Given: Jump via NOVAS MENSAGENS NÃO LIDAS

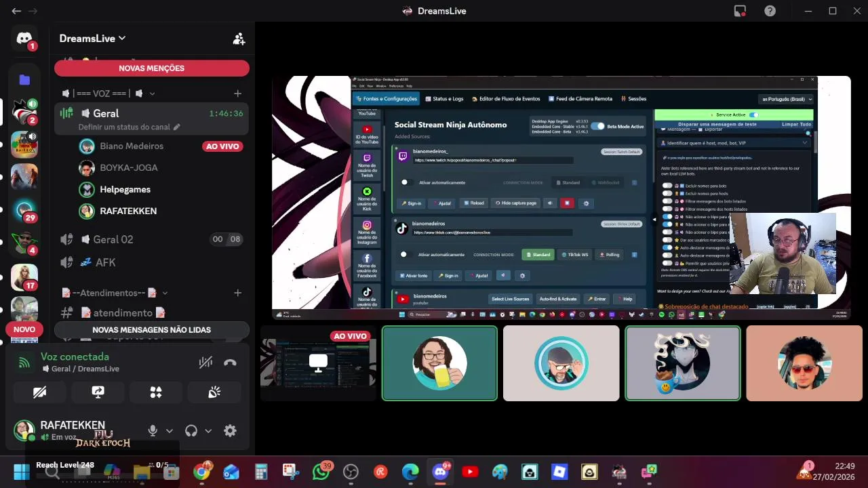Looking at the screenshot, I should tap(152, 330).
